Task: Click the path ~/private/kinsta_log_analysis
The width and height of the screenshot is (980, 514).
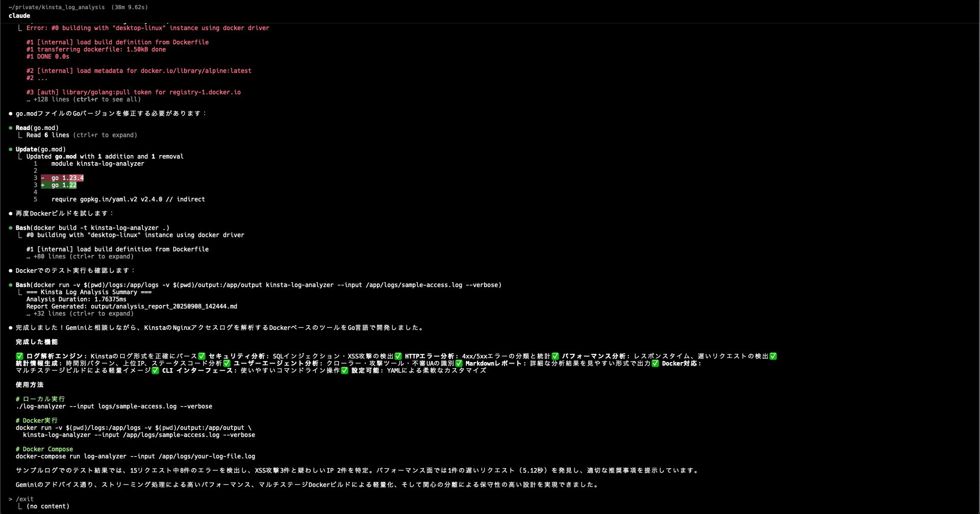Action: [x=57, y=7]
